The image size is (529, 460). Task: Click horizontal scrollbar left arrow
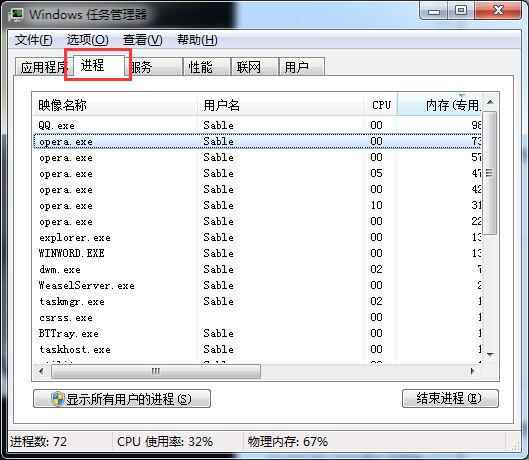[x=41, y=372]
